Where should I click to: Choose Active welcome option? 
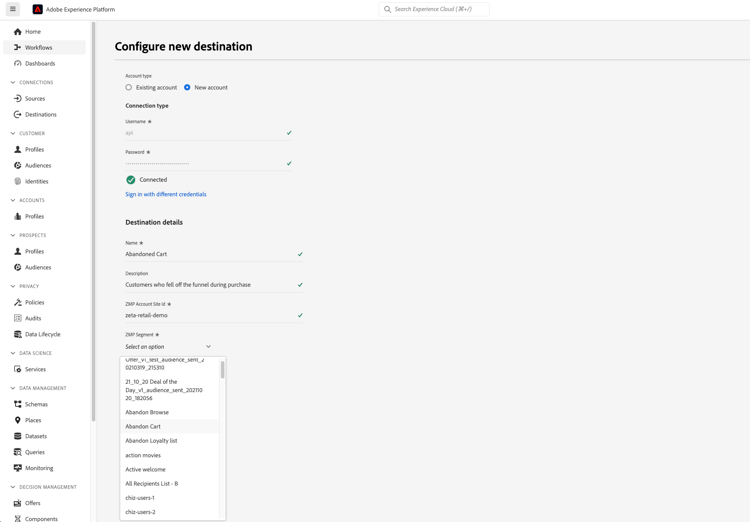170,469
